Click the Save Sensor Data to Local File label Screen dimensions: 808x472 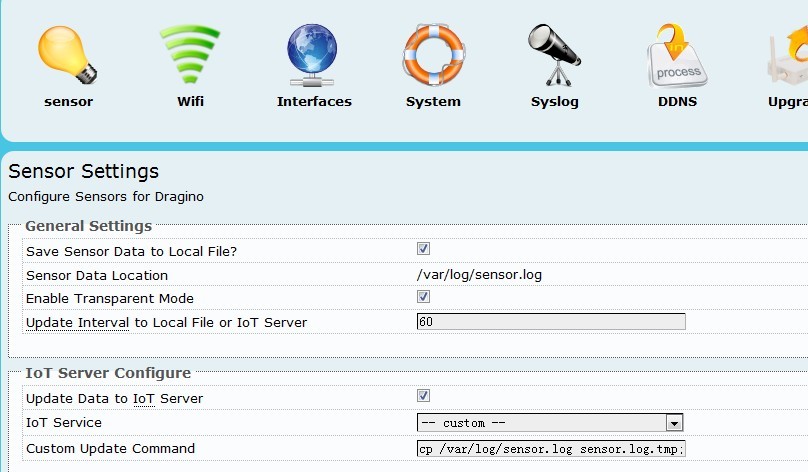(x=131, y=251)
